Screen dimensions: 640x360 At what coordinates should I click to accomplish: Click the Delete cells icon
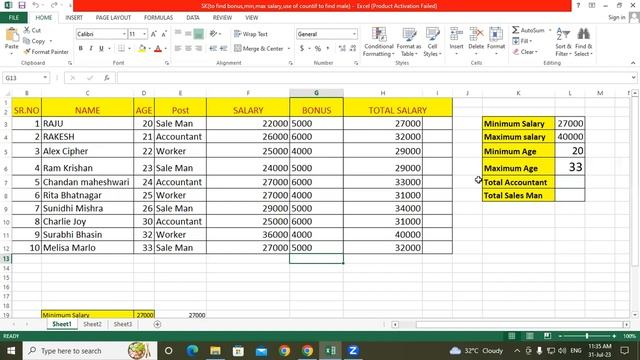coord(476,34)
